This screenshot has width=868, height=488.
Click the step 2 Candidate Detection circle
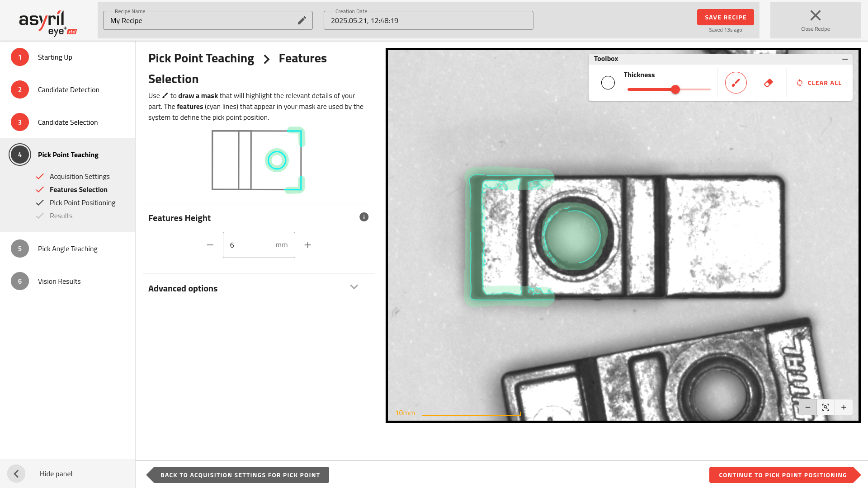click(20, 89)
